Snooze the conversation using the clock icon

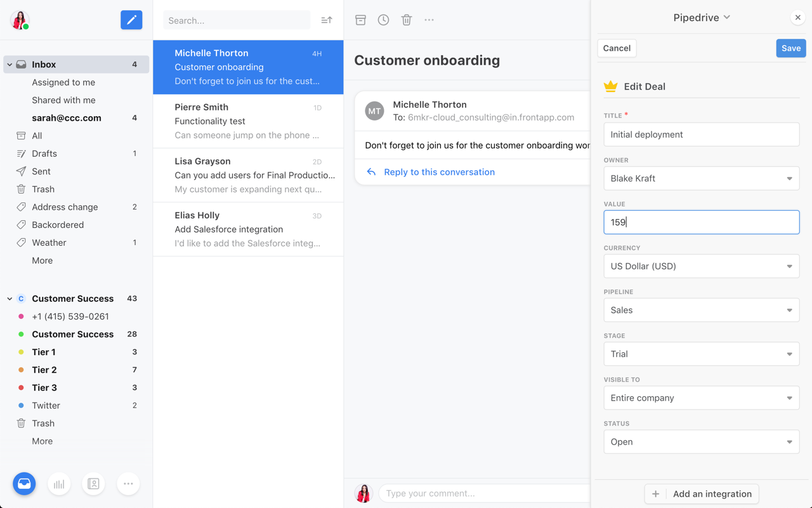tap(383, 20)
